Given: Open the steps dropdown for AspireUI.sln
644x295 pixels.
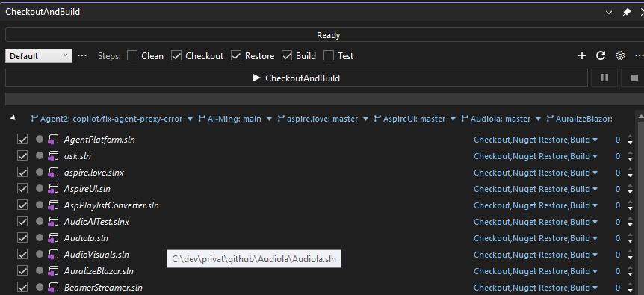Looking at the screenshot, I should pos(536,189).
